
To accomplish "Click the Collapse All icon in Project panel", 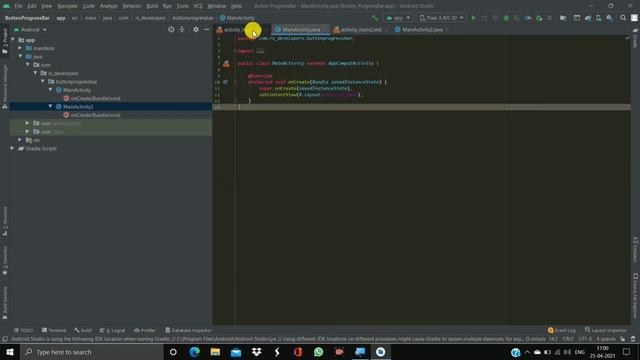I will pyautogui.click(x=182, y=29).
